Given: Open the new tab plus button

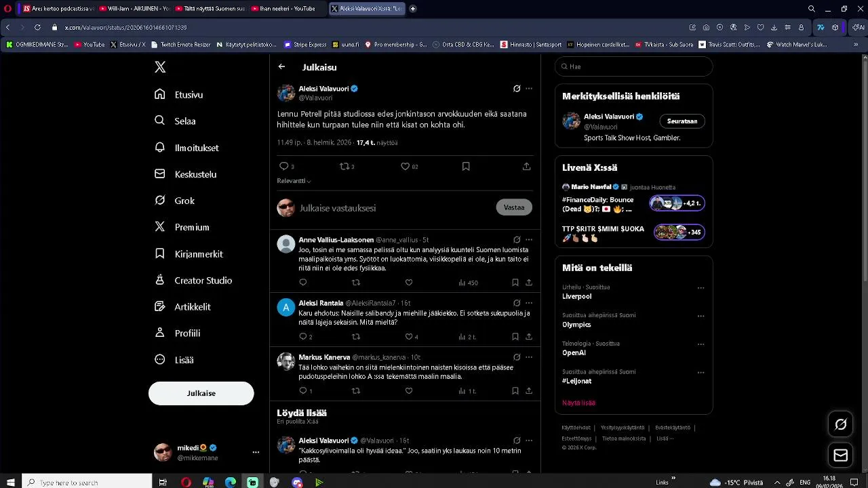Looking at the screenshot, I should click(413, 9).
